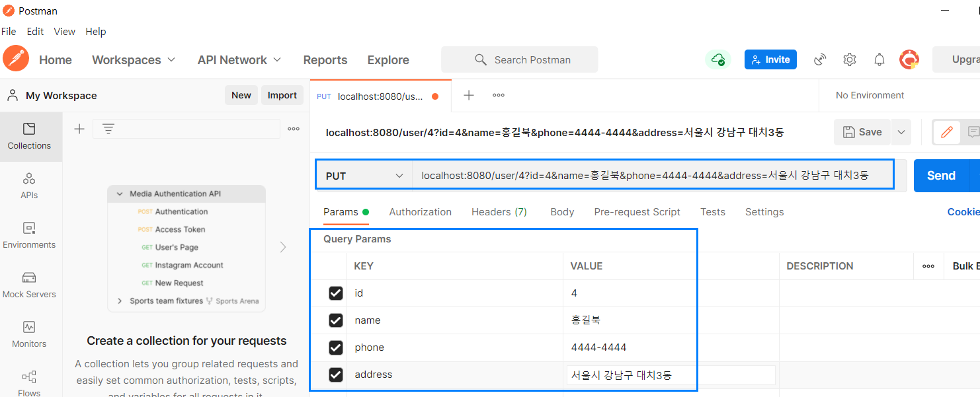The width and height of the screenshot is (980, 397).
Task: Open the Monitors sidebar section
Action: pyautogui.click(x=29, y=334)
